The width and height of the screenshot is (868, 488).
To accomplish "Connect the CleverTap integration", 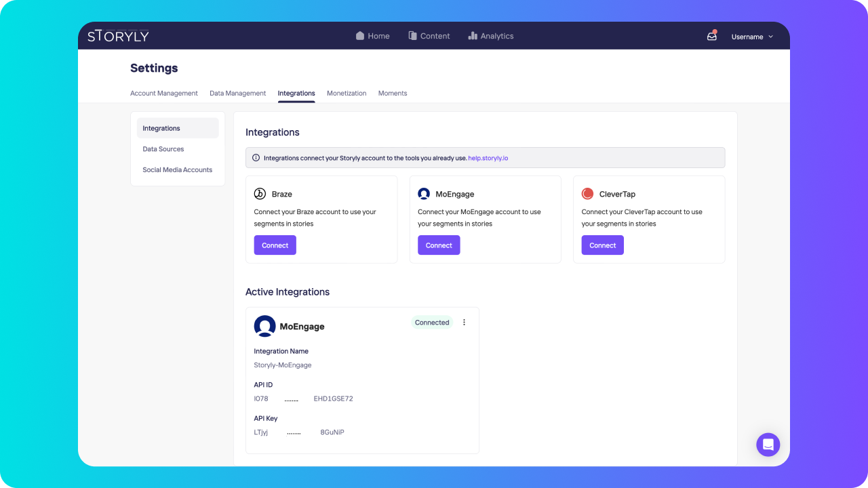I will pyautogui.click(x=603, y=245).
